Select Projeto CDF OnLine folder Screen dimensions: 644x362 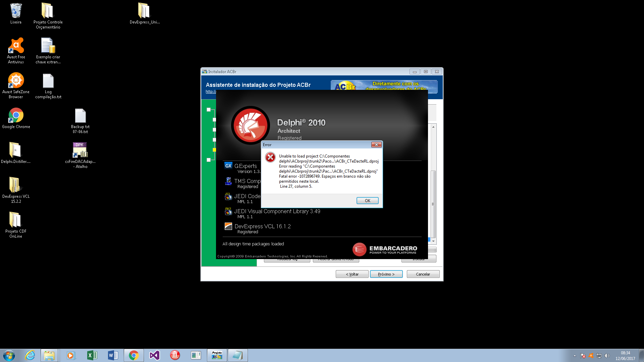coord(16,225)
